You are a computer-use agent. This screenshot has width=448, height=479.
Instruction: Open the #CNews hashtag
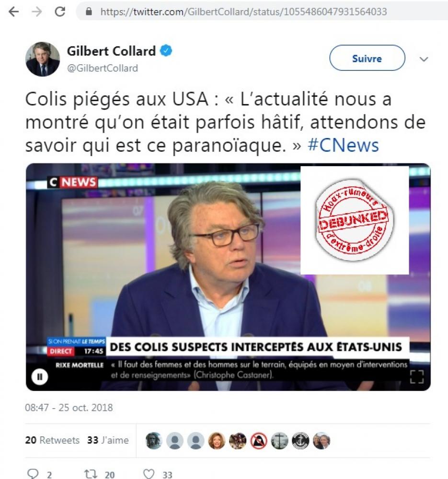(343, 145)
